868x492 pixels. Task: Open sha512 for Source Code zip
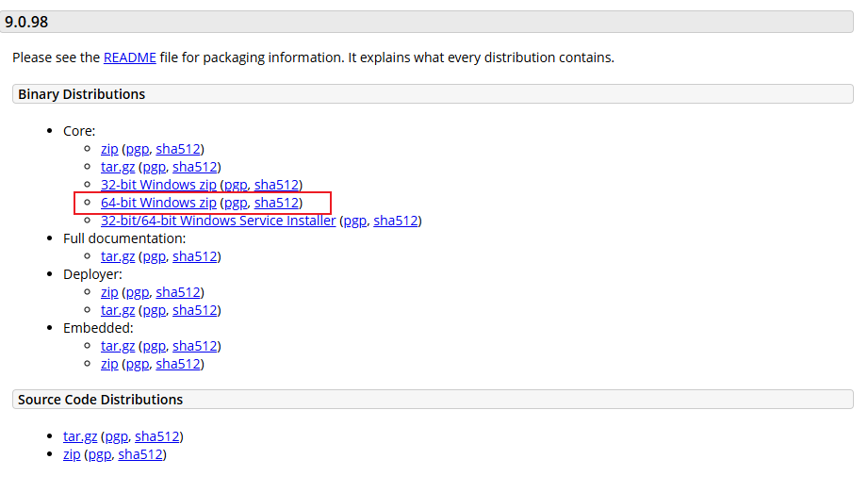[x=140, y=455]
